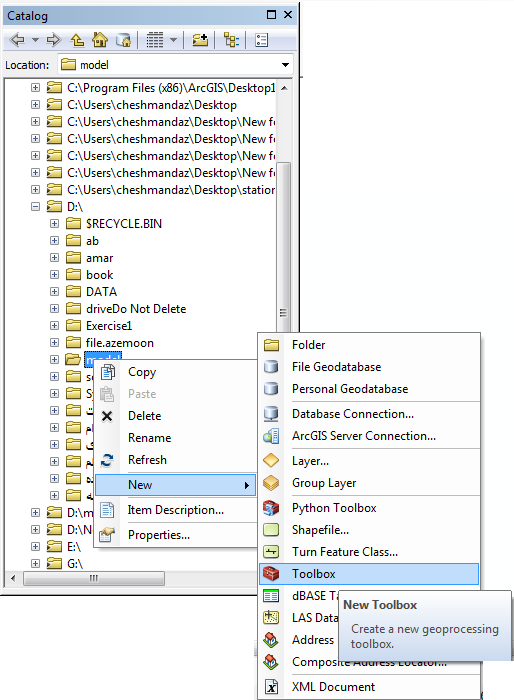
Task: Click the dBASE Table icon
Action: (271, 596)
